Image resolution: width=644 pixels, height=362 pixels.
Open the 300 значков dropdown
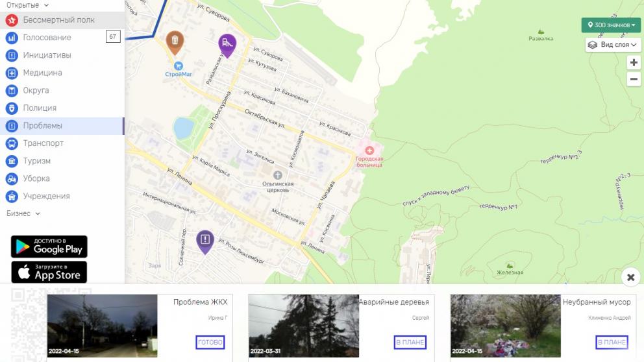611,25
